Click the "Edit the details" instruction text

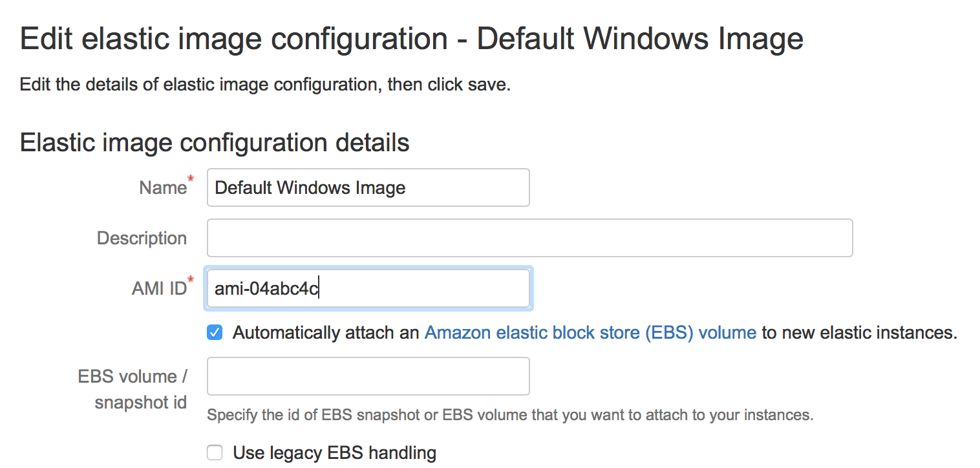[265, 85]
